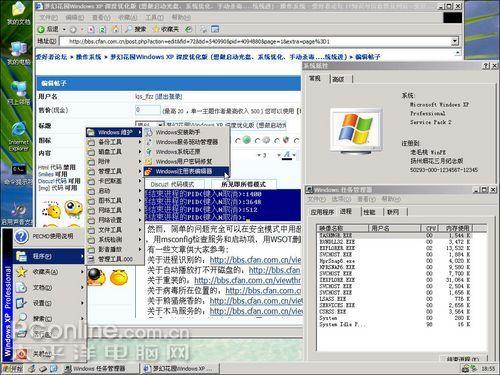Launch Windows安装助手 from the submenu
The height and width of the screenshot is (375, 500).
[x=187, y=132]
